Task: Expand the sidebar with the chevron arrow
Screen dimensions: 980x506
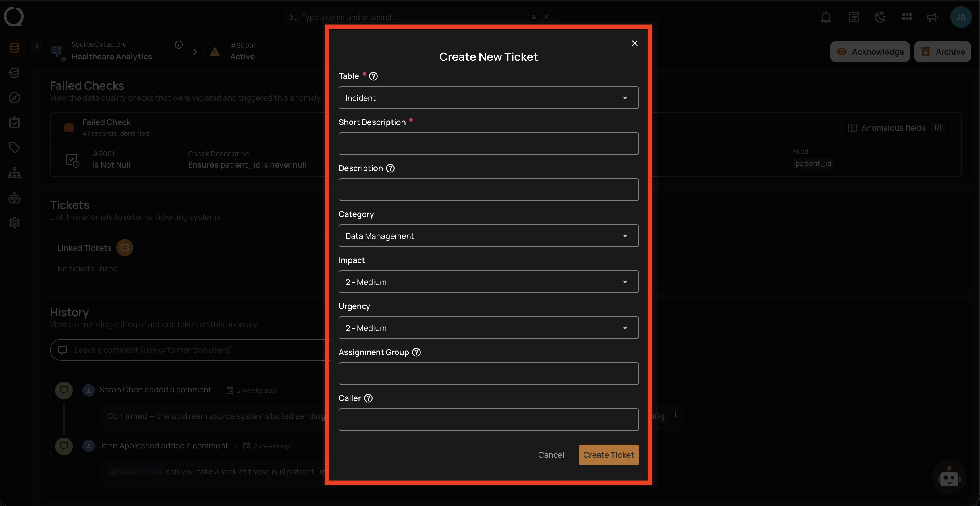Action: click(37, 46)
